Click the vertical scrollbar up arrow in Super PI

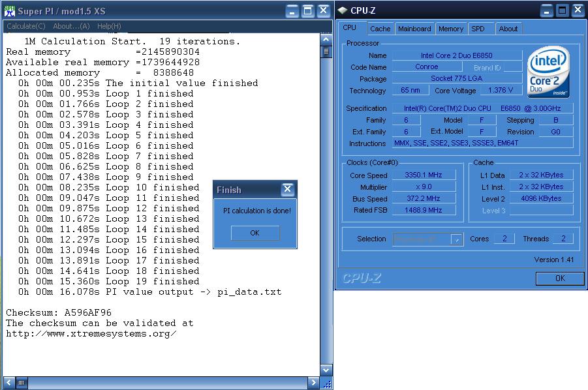click(x=326, y=39)
